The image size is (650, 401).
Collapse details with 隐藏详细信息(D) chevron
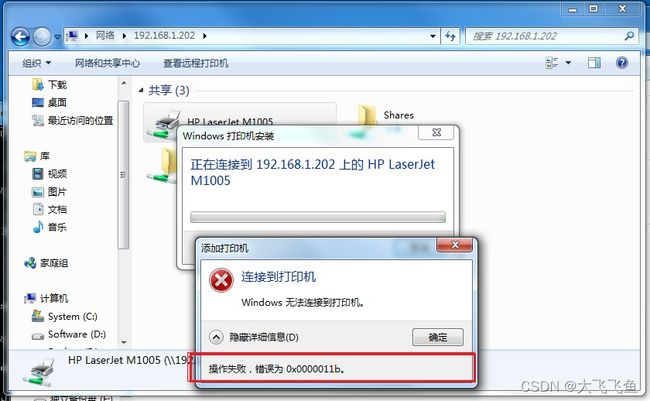(x=216, y=337)
